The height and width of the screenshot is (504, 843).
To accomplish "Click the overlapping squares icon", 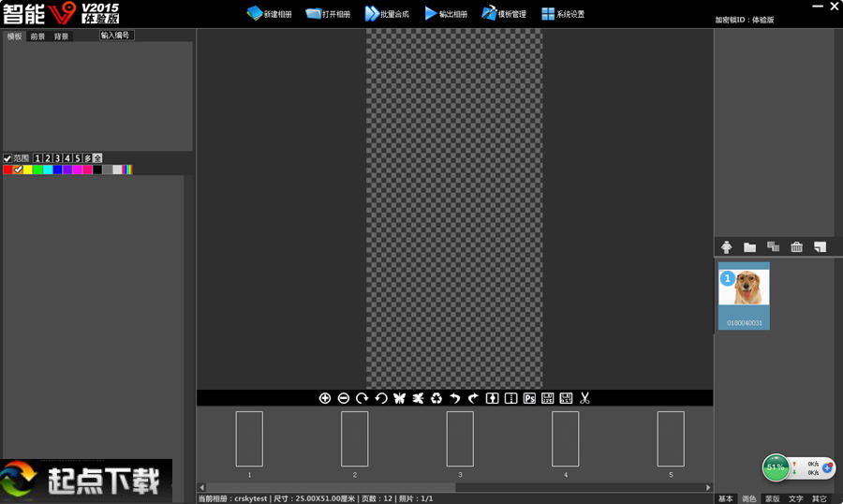I will (773, 246).
